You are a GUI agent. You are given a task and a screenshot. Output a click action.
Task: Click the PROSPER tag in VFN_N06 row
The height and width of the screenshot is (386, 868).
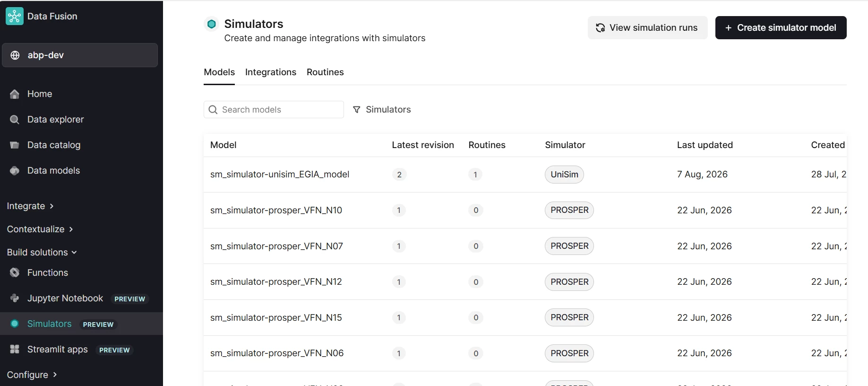[569, 353]
